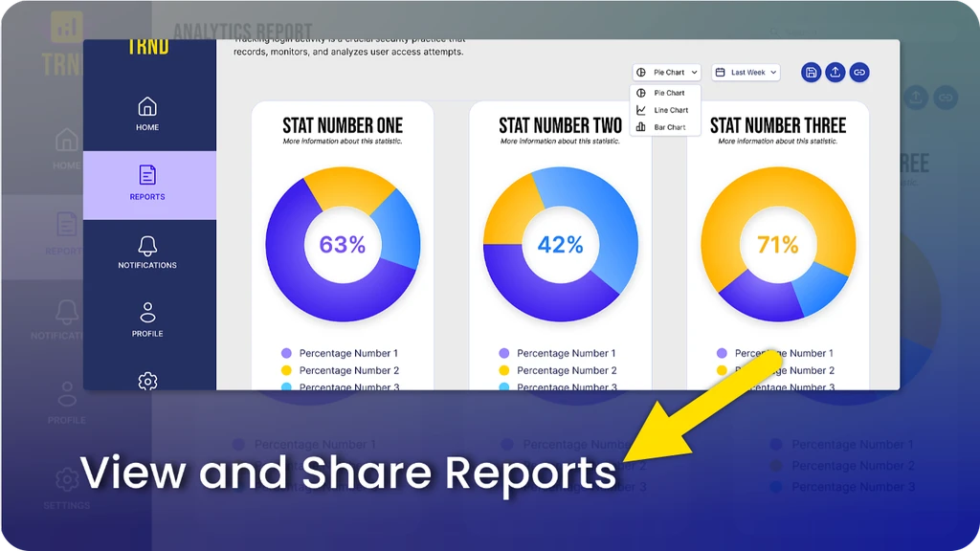Click the "STAT NUMBER TWO" heading
The image size is (980, 551).
click(560, 125)
